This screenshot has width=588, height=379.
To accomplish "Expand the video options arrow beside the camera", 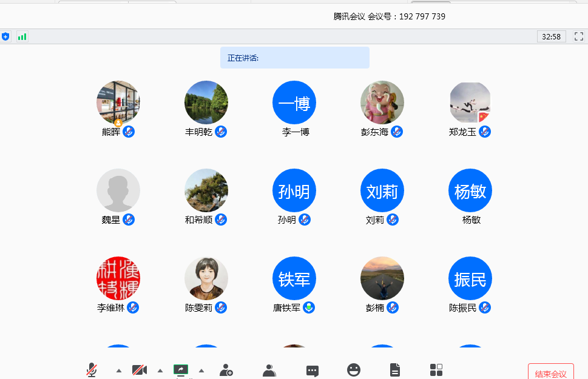I will [160, 371].
